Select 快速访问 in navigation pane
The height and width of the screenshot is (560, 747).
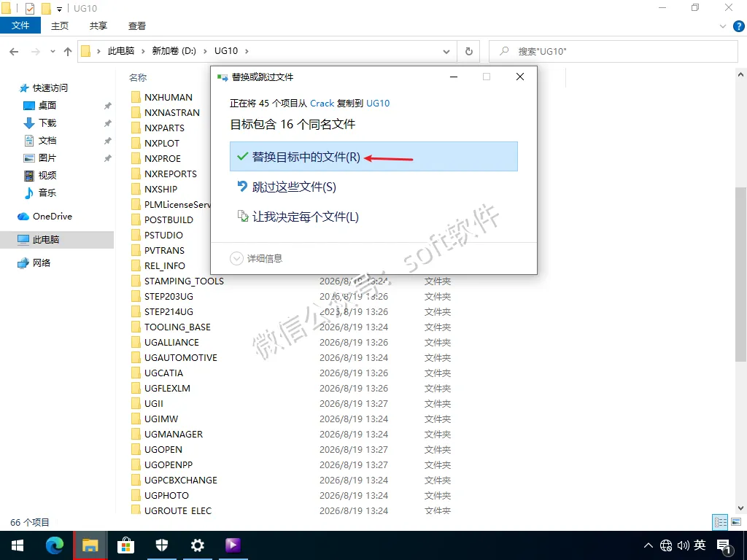[50, 88]
